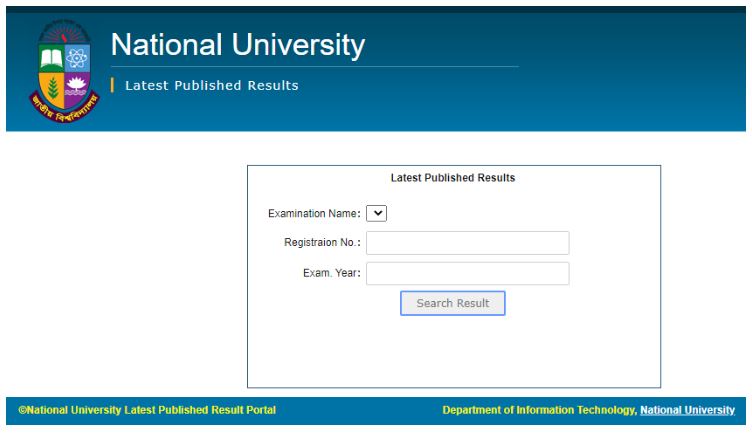Click the Bengali ribbon banner below the crest
This screenshot has height=434, width=752.
point(64,107)
